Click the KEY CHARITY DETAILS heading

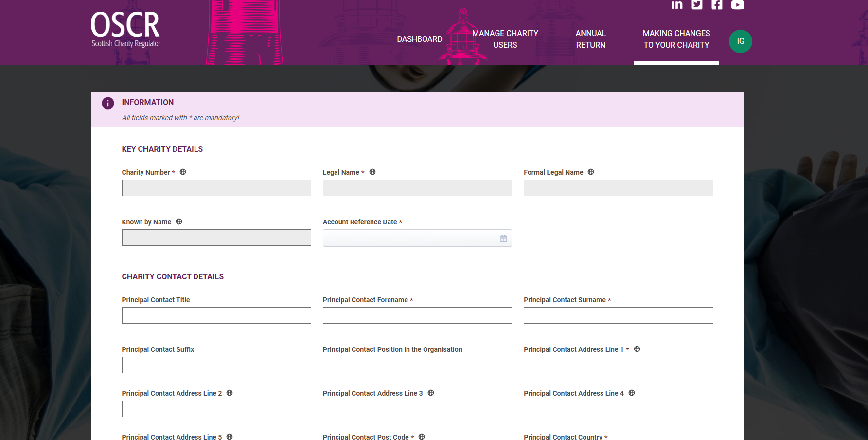point(162,149)
